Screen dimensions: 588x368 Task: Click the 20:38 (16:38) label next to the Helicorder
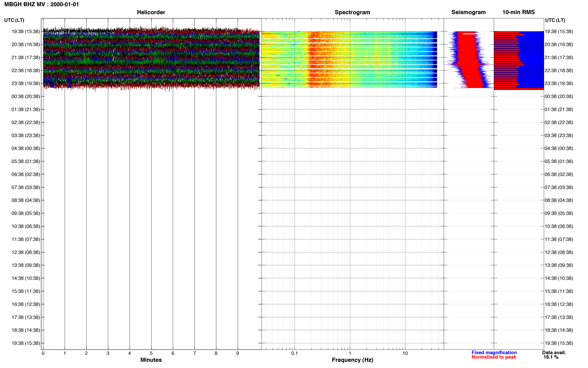pyautogui.click(x=26, y=45)
